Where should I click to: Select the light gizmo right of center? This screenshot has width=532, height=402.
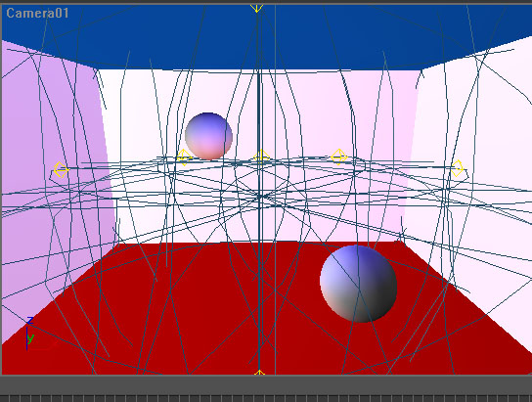(339, 157)
